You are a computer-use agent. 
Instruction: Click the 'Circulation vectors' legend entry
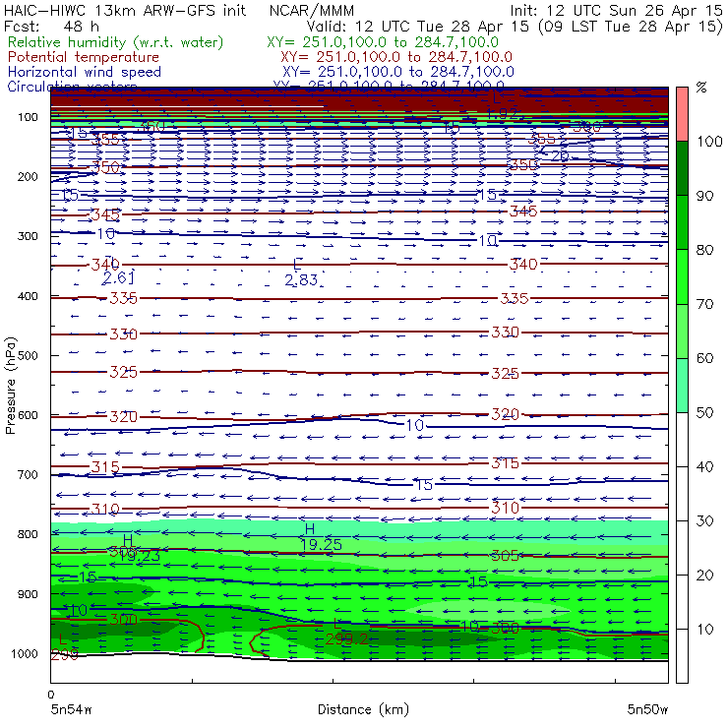tap(72, 87)
